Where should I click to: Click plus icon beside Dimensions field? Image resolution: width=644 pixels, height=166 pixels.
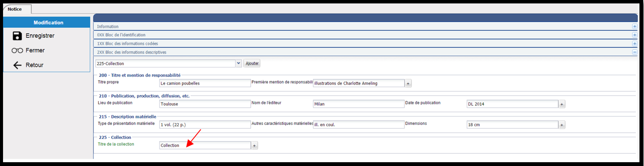point(562,125)
